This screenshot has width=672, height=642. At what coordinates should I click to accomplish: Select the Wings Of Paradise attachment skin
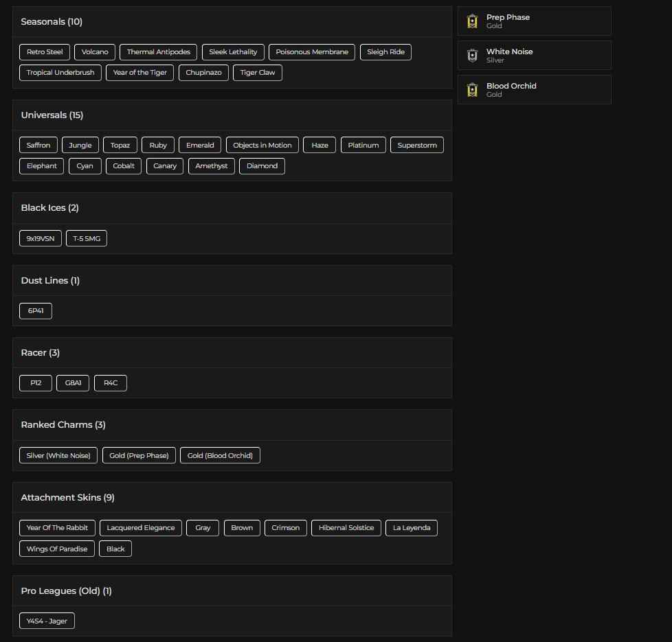tap(56, 548)
